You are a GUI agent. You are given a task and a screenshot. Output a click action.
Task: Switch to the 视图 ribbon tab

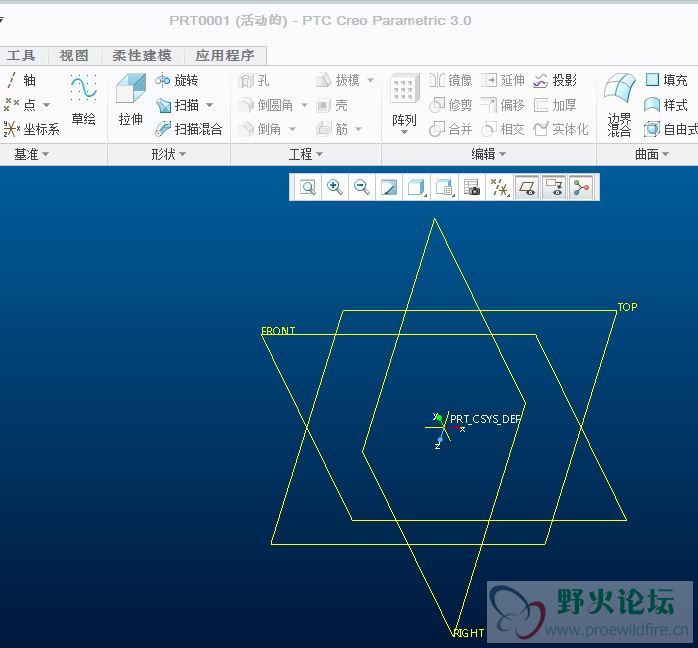(74, 56)
